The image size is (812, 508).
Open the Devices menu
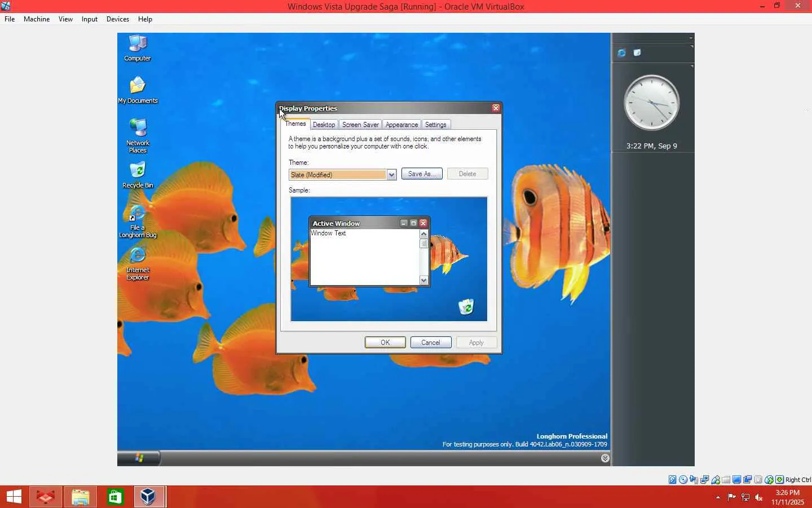click(x=117, y=19)
